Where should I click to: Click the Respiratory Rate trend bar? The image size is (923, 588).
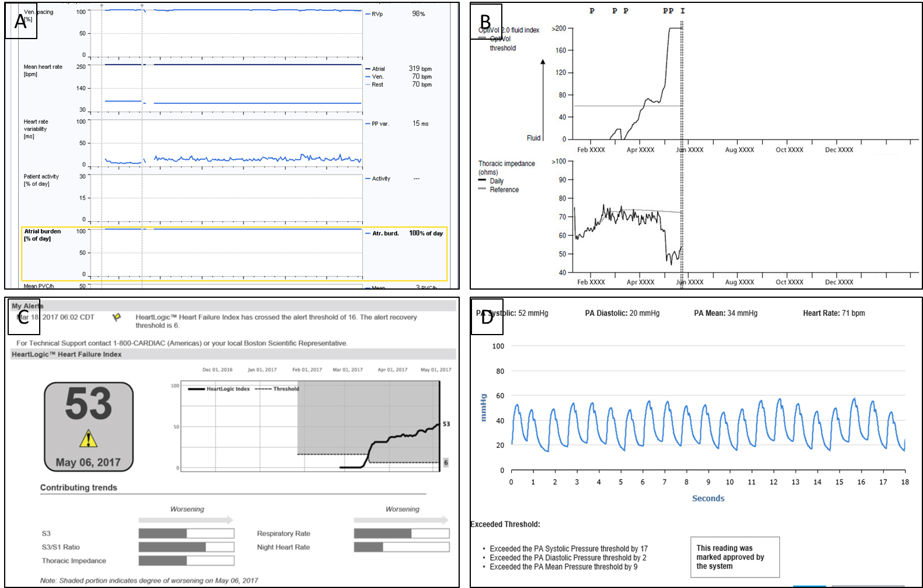[401, 533]
